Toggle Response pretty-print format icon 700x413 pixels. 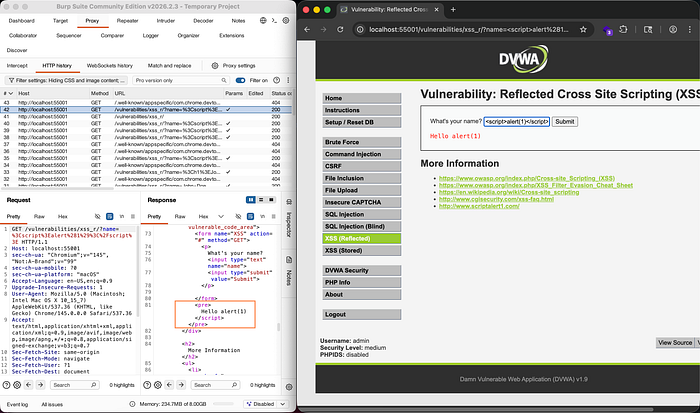tap(250, 217)
